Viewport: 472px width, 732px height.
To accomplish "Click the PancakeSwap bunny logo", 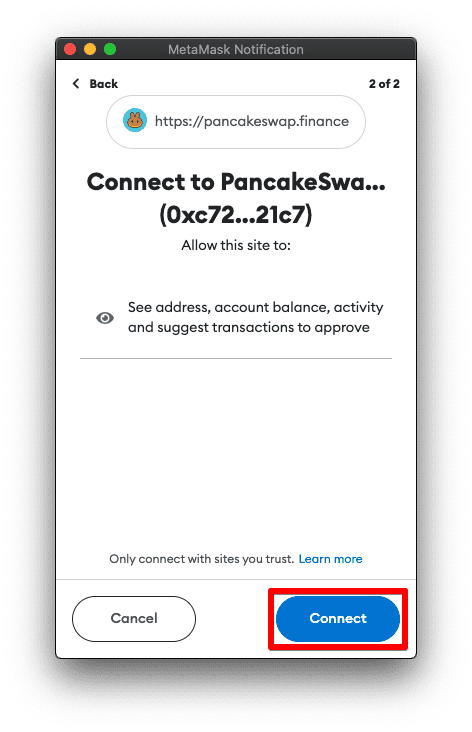I will [x=135, y=120].
